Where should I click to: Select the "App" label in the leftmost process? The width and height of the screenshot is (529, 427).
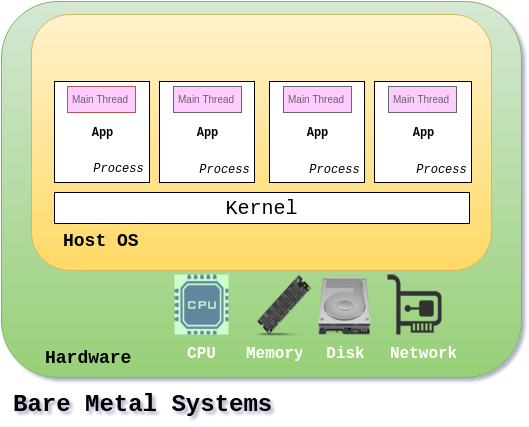coord(102,132)
